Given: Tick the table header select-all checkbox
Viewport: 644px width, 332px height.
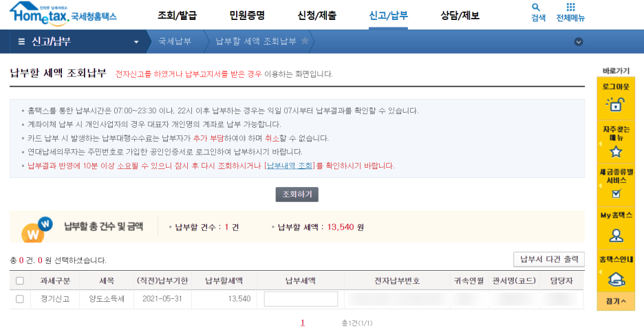Looking at the screenshot, I should click(x=20, y=280).
